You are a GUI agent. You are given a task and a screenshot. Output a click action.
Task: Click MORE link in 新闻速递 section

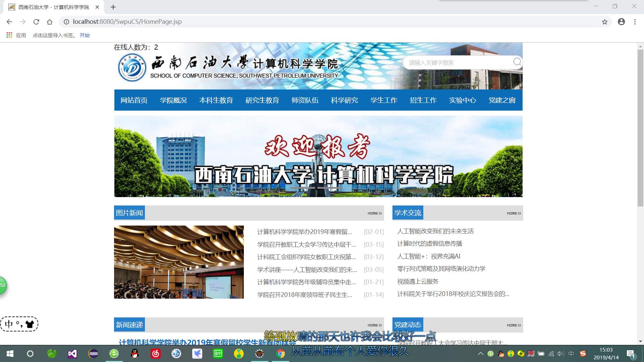coord(375,325)
